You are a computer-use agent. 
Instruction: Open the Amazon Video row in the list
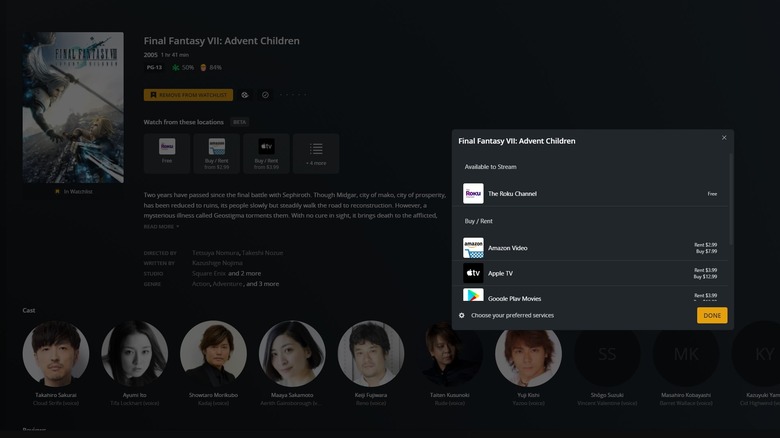point(590,248)
